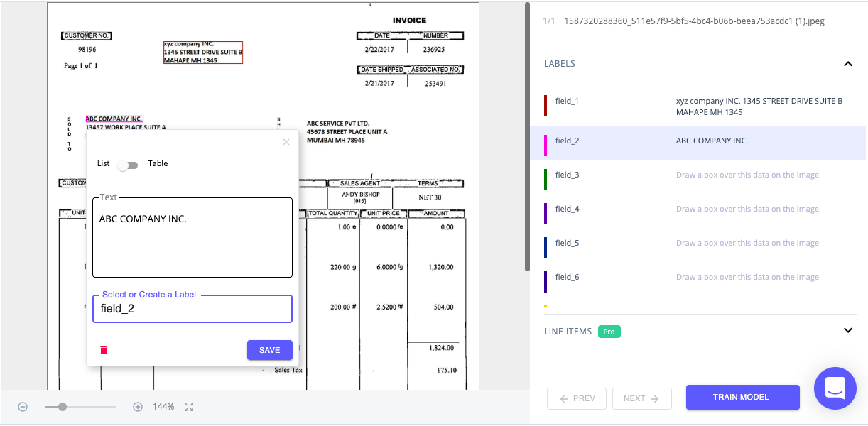Click the Text box containing ABC COMPANY INC.
Image resolution: width=868 pixels, height=426 pixels.
coord(192,237)
